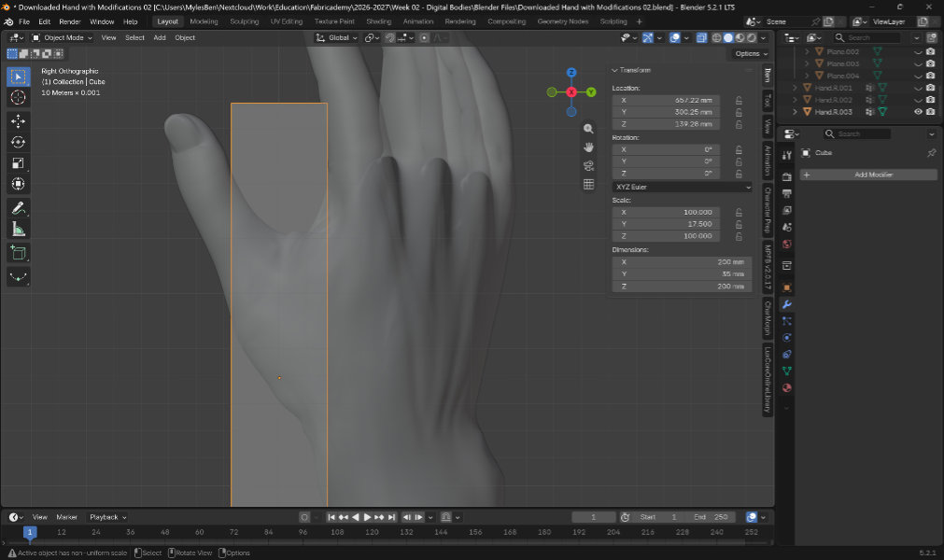Switch to wireframe viewport shading
This screenshot has width=944, height=560.
tap(716, 37)
